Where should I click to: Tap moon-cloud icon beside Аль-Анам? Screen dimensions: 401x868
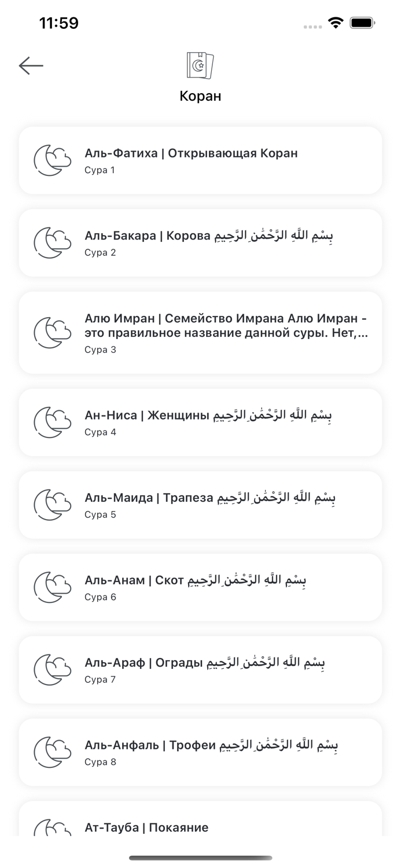52,587
